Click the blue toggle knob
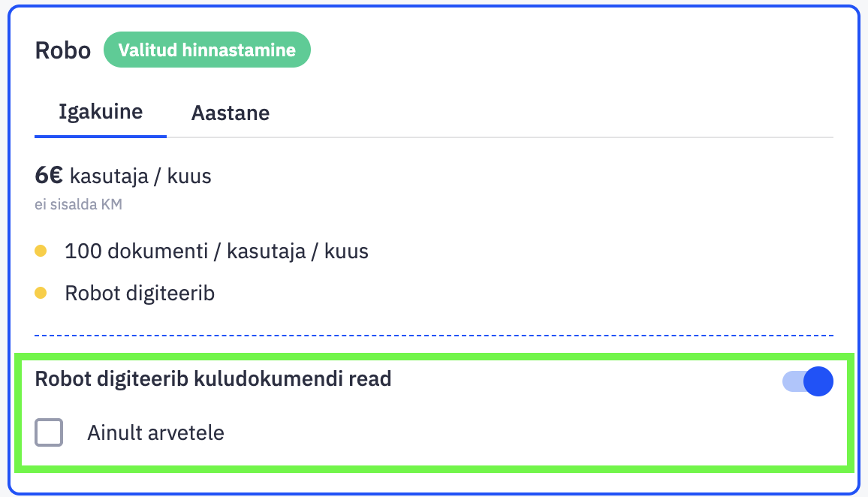 (x=818, y=382)
